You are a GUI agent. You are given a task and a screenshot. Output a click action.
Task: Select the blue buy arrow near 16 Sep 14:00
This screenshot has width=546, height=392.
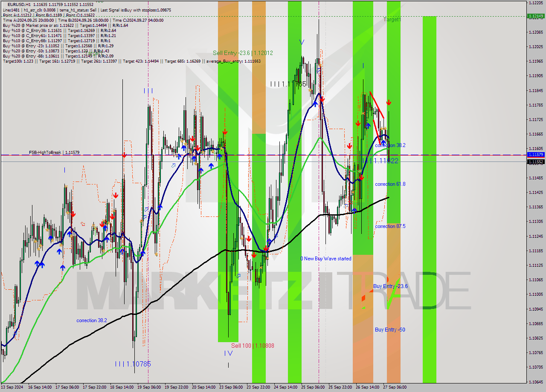[37, 263]
